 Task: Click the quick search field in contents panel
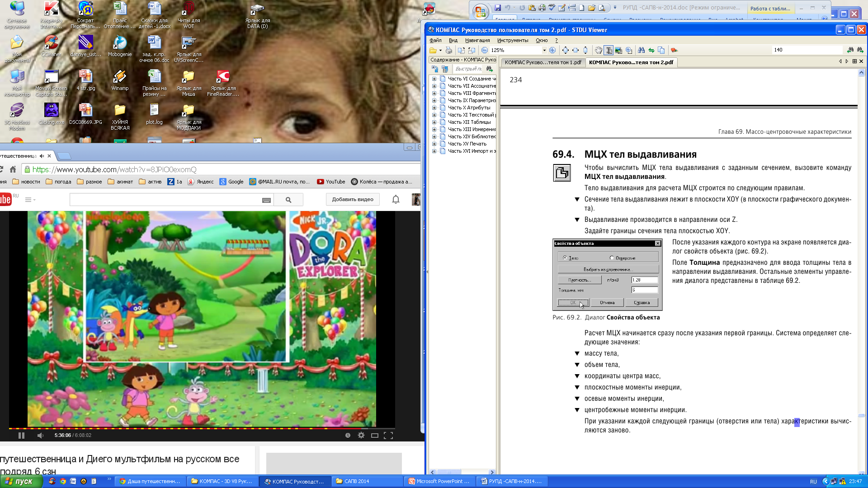[x=467, y=69]
